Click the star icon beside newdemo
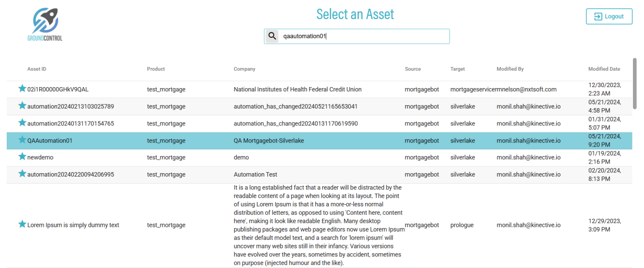644x268 pixels. [x=22, y=156]
